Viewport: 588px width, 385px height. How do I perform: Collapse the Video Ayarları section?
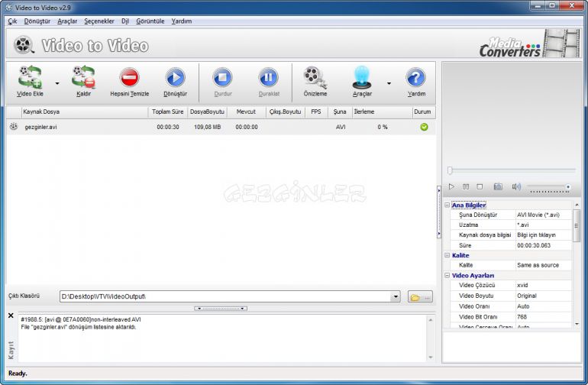coord(447,275)
